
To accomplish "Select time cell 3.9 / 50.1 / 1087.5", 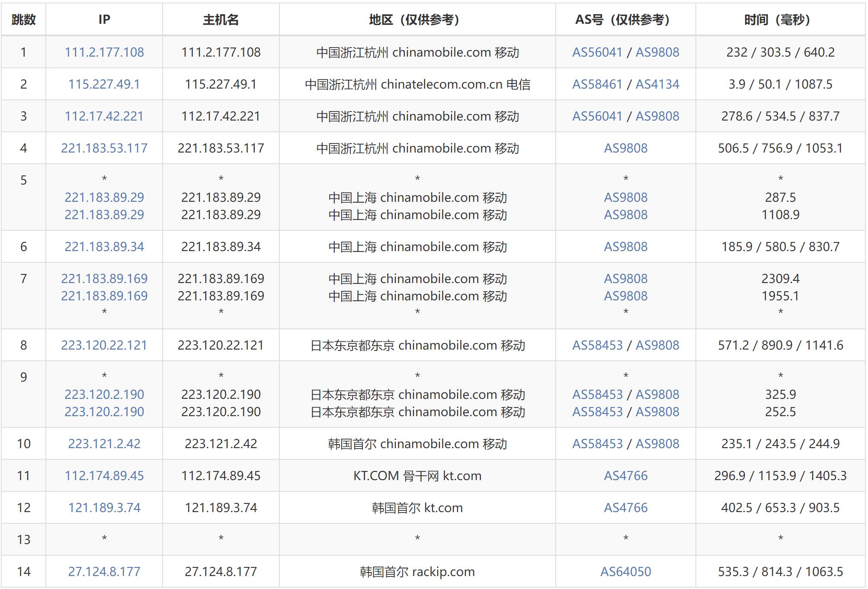I will pyautogui.click(x=781, y=84).
